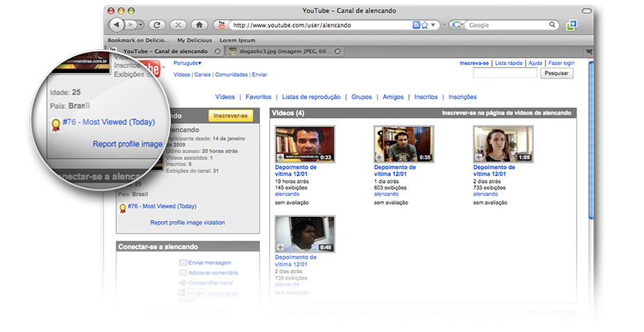Click the browser forward arrow
Viewport: 644px width, 332px height.
(130, 25)
